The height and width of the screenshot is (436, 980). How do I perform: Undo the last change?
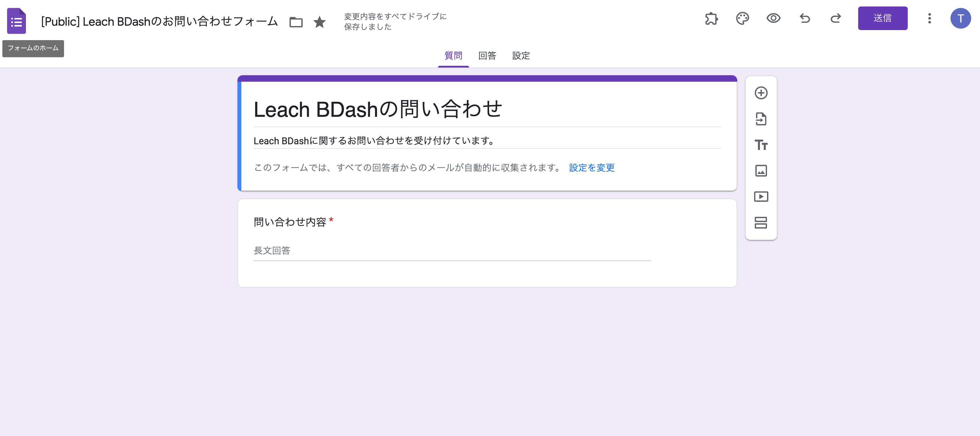(804, 19)
